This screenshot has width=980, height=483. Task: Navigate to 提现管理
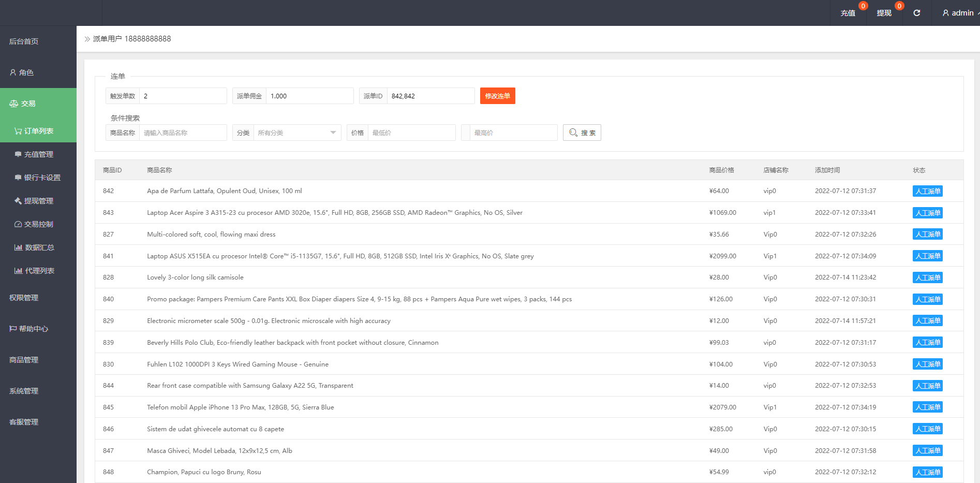pyautogui.click(x=38, y=201)
